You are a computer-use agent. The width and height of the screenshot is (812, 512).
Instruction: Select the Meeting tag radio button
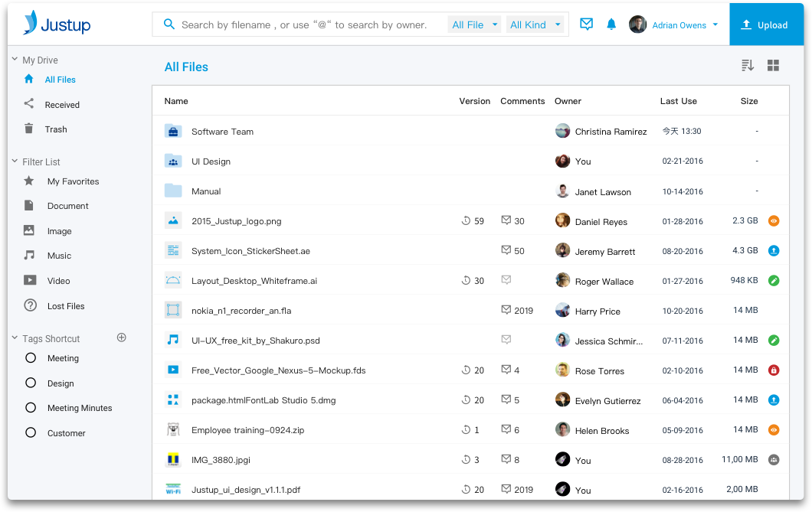(x=31, y=357)
